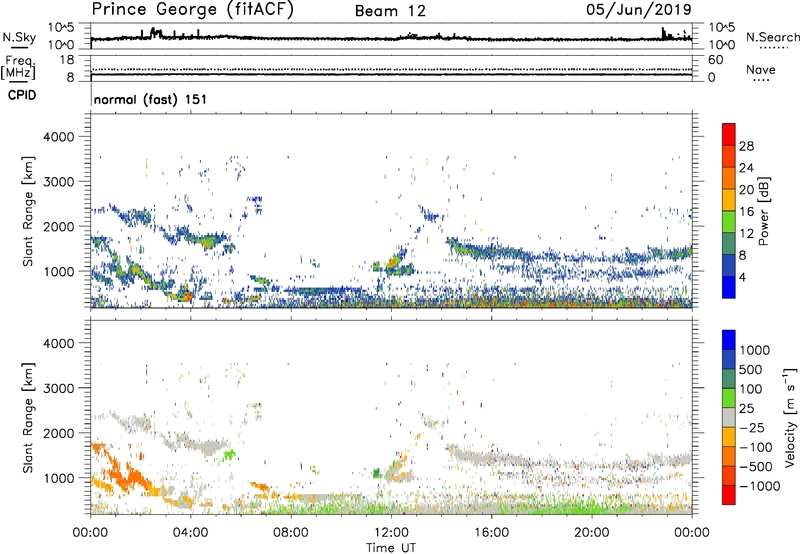
Task: Click the 'CPID' label
Action: (x=22, y=95)
